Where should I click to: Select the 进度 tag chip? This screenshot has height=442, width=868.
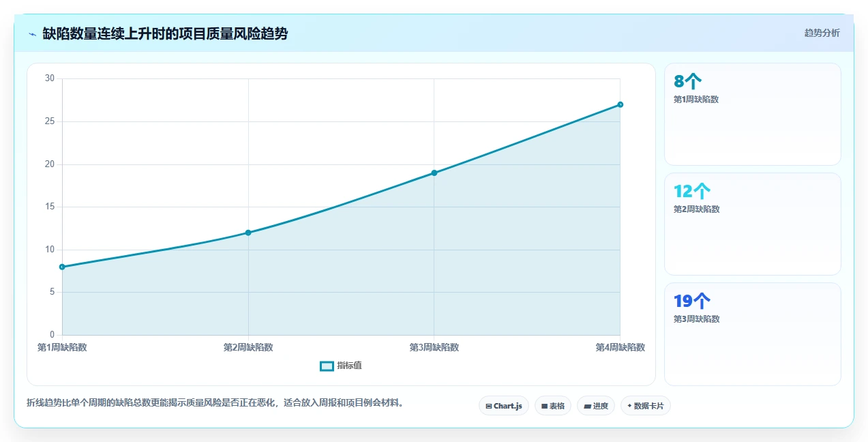(596, 406)
